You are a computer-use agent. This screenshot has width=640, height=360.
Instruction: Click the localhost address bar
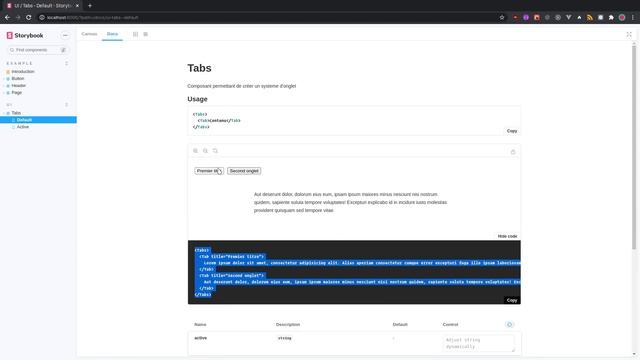[269, 18]
